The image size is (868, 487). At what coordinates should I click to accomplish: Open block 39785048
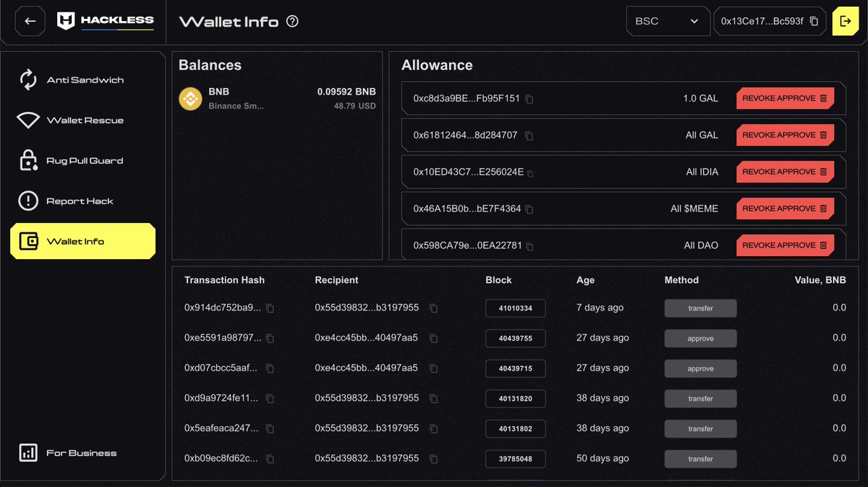point(515,459)
